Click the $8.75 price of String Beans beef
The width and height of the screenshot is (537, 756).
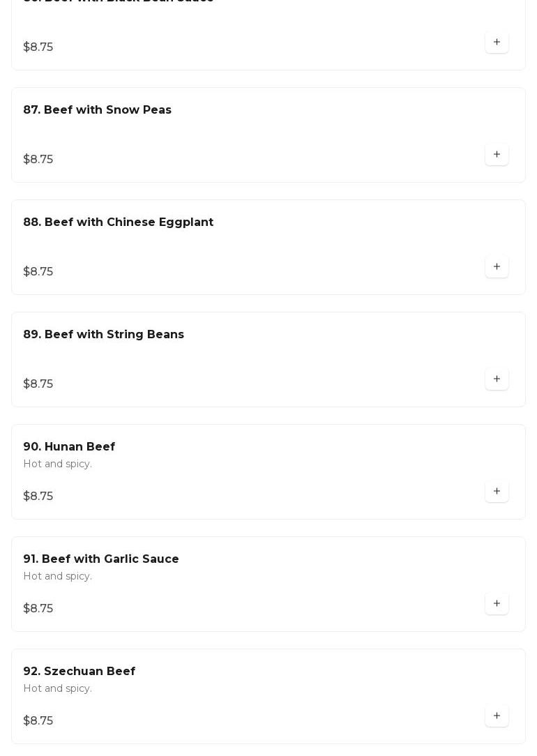click(38, 384)
